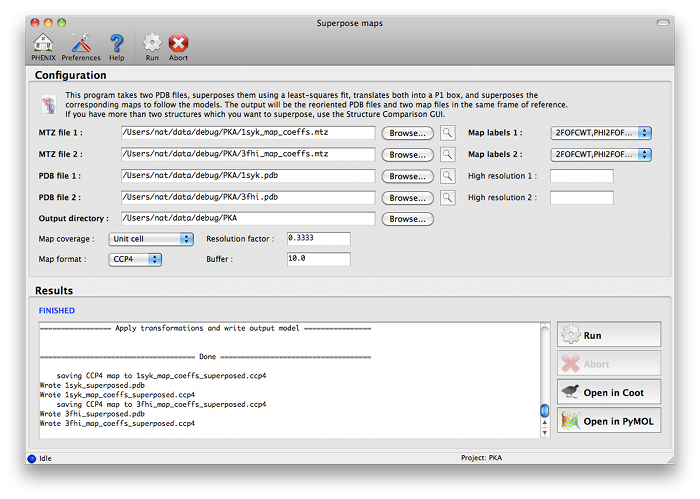Click the results log vertical scrollbar

click(x=545, y=380)
